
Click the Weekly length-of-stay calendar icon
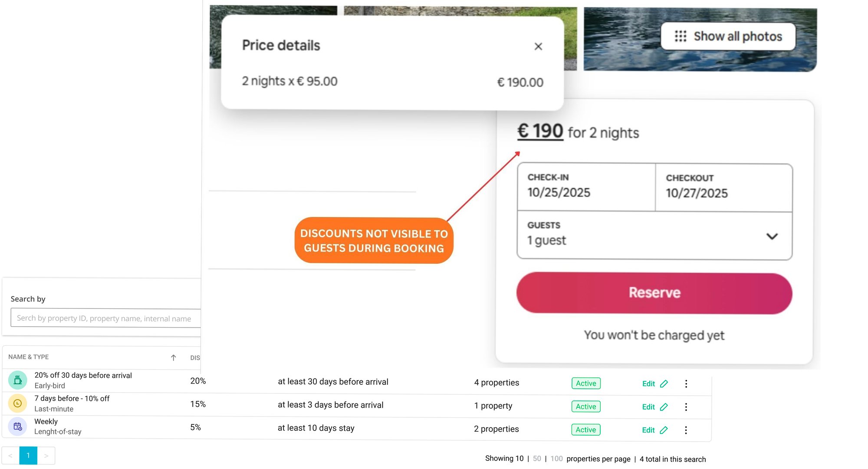point(18,426)
